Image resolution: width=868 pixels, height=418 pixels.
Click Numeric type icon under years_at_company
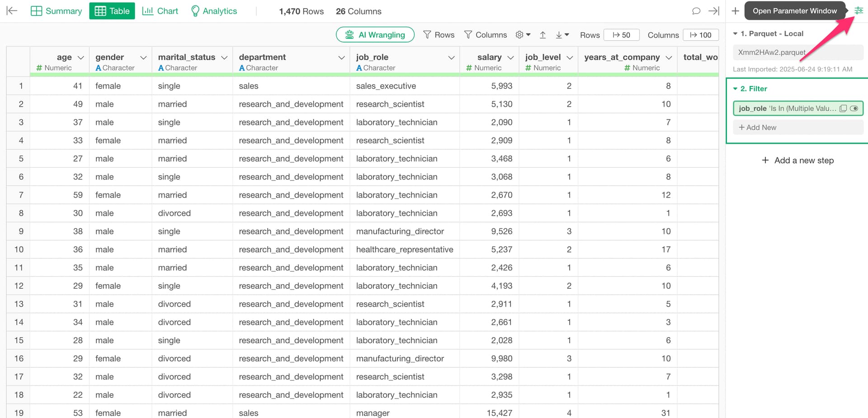(x=627, y=68)
